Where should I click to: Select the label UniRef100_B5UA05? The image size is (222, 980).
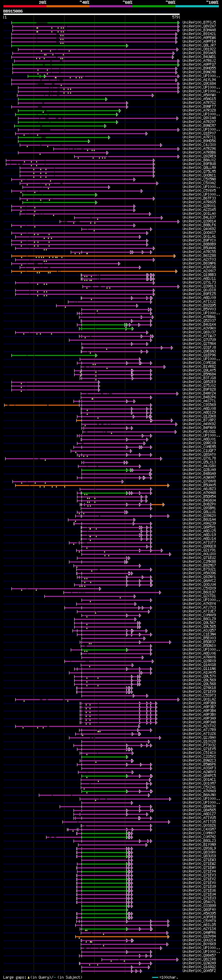pos(199,485)
